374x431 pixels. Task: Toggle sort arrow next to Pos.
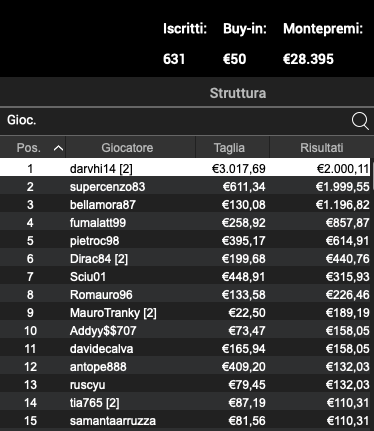point(58,148)
